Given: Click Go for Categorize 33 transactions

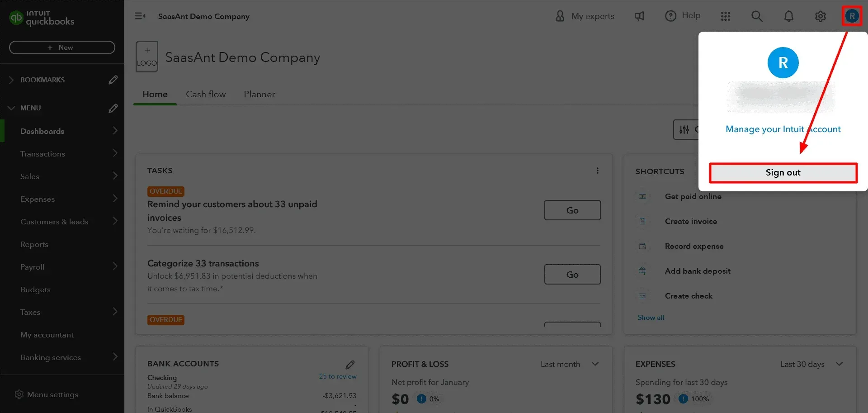Looking at the screenshot, I should click(572, 275).
